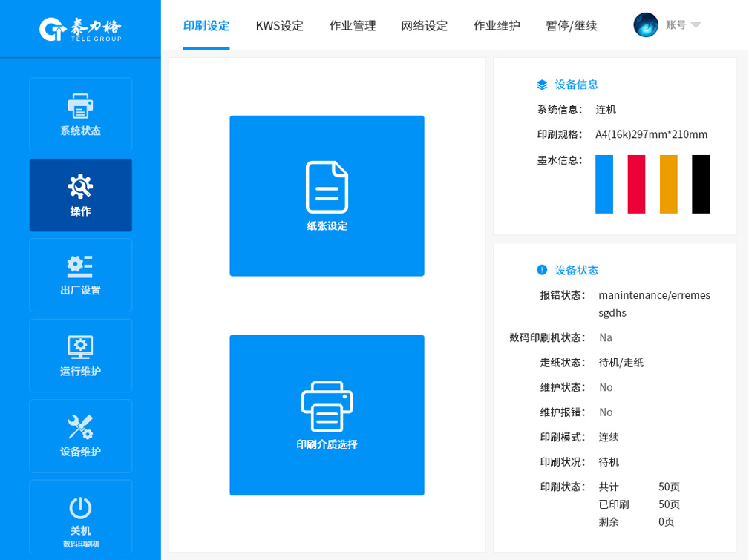Click the 账号 account label
The width and height of the screenshot is (749, 560).
[676, 24]
